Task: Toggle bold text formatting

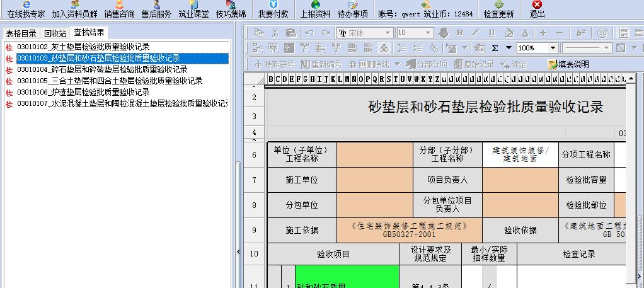Action: pos(459,33)
